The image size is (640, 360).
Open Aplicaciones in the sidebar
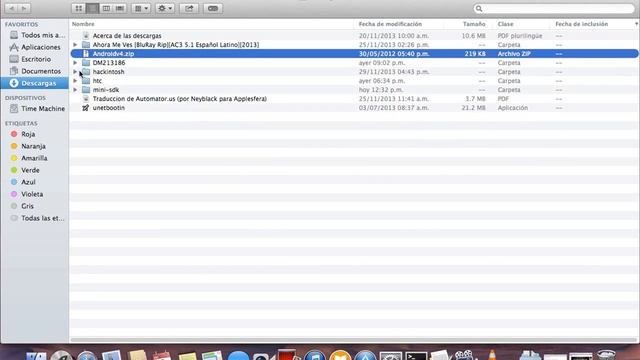[x=35, y=47]
